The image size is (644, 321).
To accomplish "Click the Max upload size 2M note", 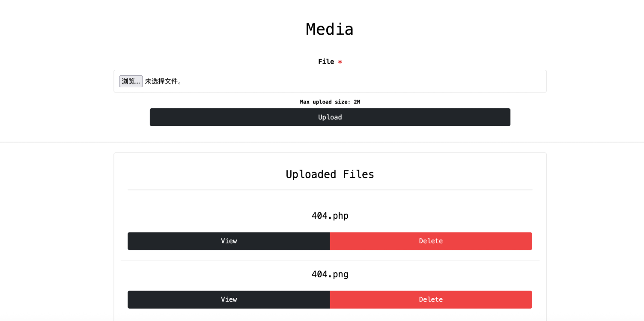I will tap(330, 102).
